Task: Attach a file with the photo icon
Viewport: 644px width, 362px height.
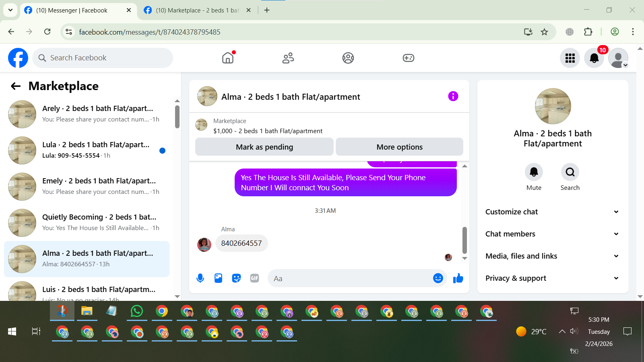Action: (x=218, y=278)
